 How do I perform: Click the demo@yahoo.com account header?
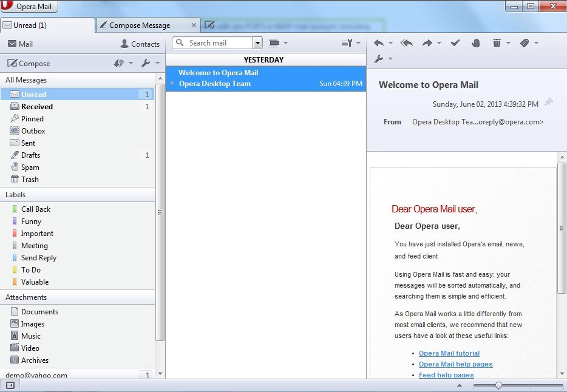click(x=77, y=374)
